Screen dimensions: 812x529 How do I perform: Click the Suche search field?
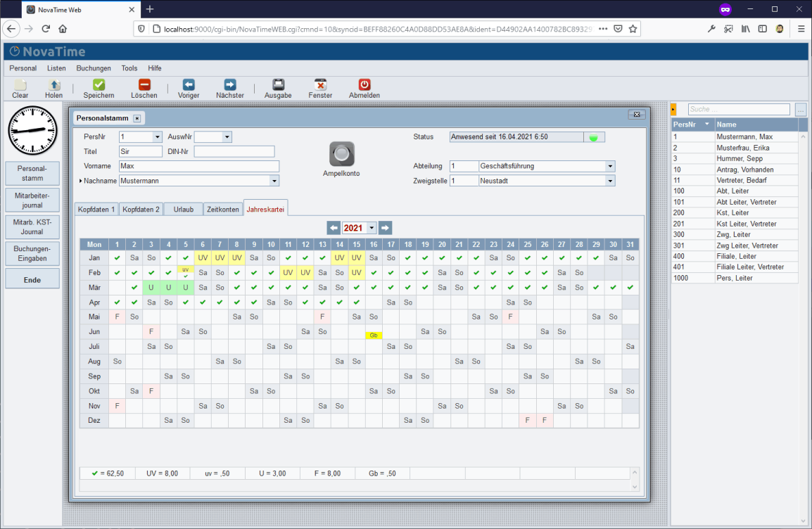[x=738, y=110]
